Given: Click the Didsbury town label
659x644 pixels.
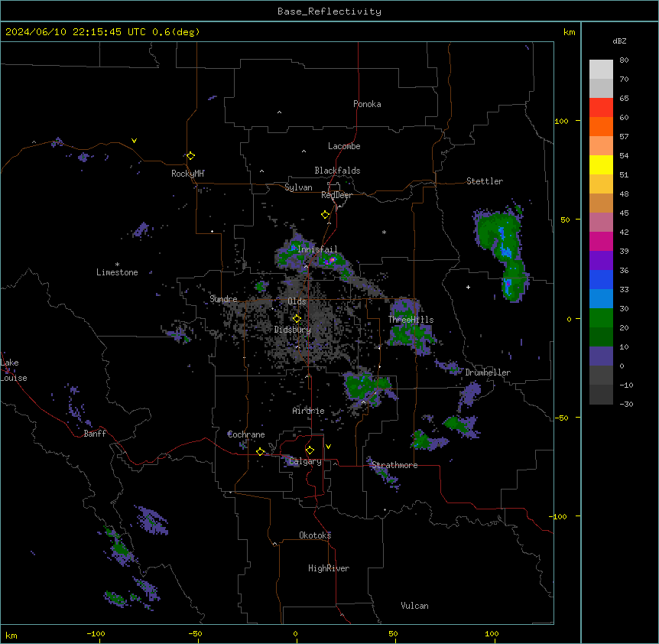Looking at the screenshot, I should [x=293, y=330].
